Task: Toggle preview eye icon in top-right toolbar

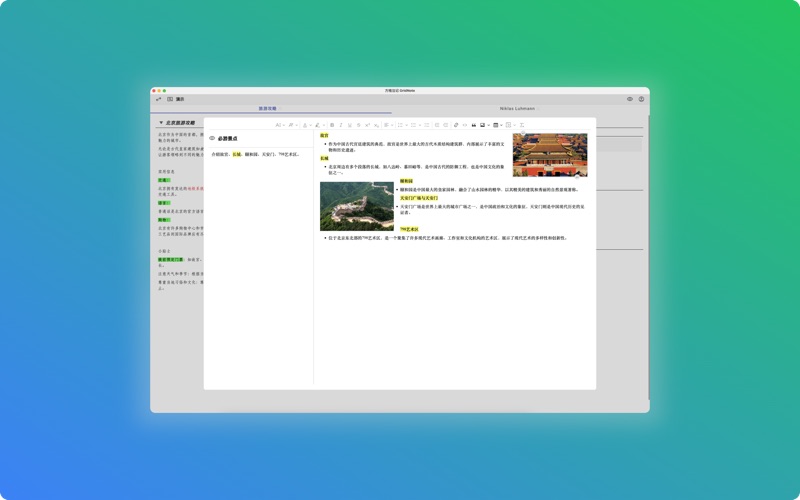Action: point(630,99)
